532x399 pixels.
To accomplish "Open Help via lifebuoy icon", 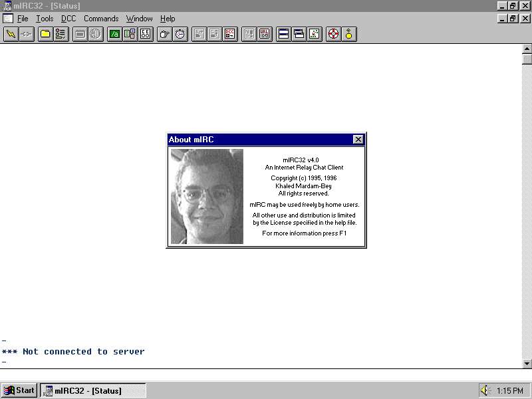I will pyautogui.click(x=334, y=35).
